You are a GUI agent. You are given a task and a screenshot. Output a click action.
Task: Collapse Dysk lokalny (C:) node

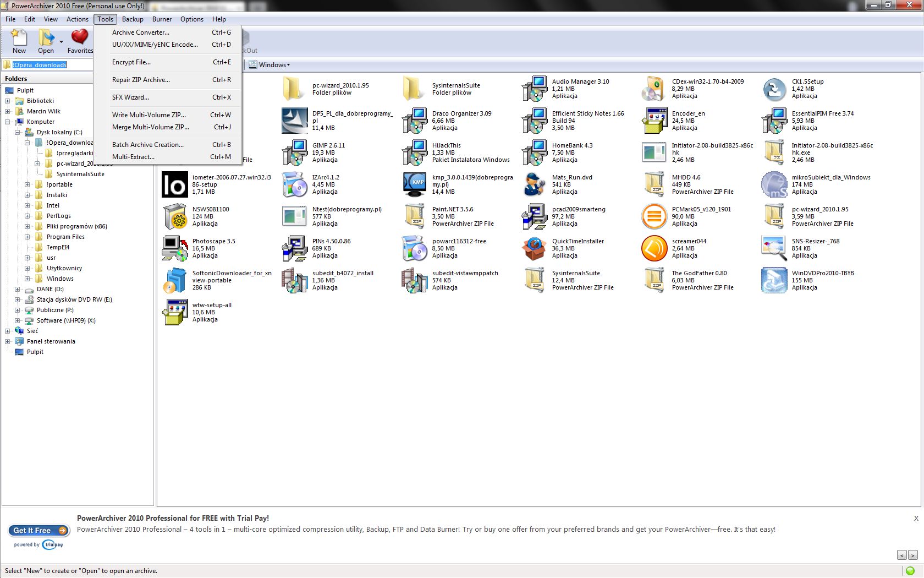pyautogui.click(x=18, y=132)
